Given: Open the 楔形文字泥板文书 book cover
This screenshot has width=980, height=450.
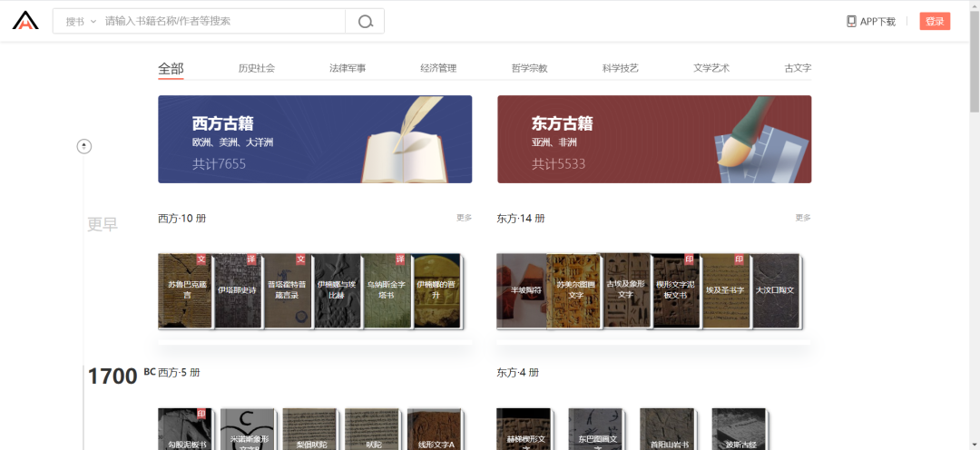Looking at the screenshot, I should (x=676, y=290).
